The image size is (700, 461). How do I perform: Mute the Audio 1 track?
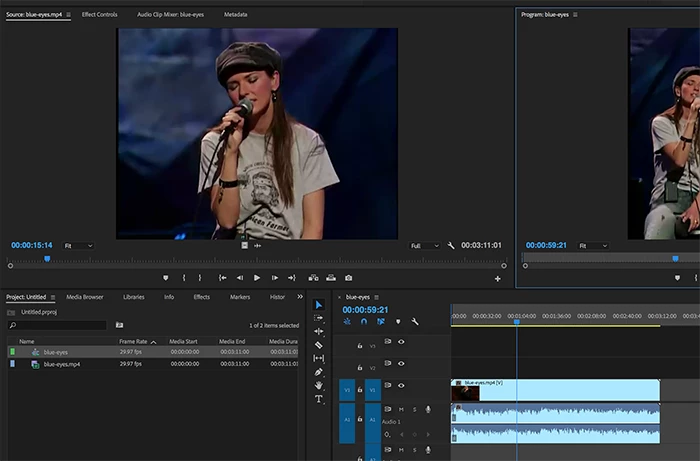pyautogui.click(x=401, y=409)
